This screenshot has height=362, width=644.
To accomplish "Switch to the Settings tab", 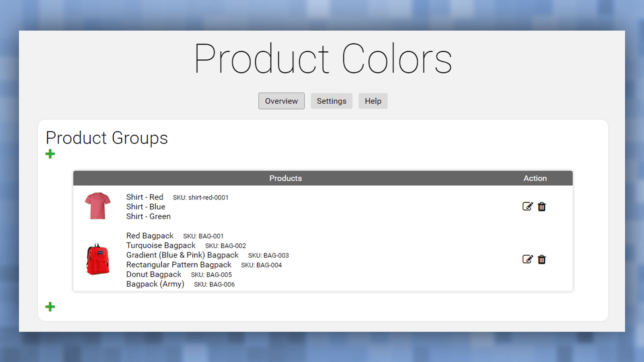I will (331, 101).
